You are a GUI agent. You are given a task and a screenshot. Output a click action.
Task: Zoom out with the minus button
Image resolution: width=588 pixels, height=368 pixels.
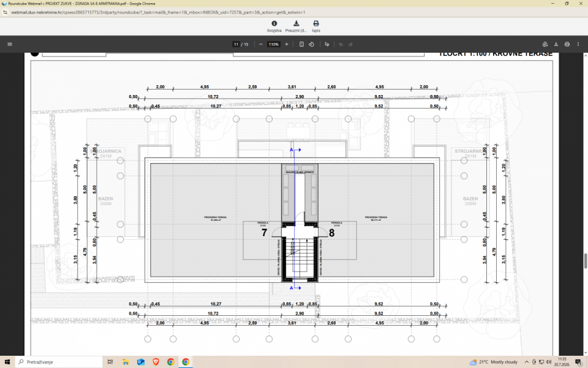tap(261, 44)
